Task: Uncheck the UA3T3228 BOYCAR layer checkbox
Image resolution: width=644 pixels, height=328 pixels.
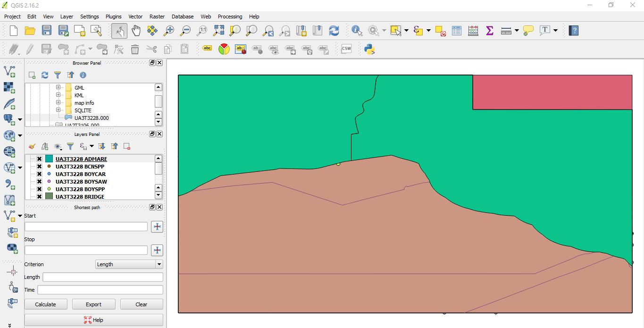Action: point(40,174)
